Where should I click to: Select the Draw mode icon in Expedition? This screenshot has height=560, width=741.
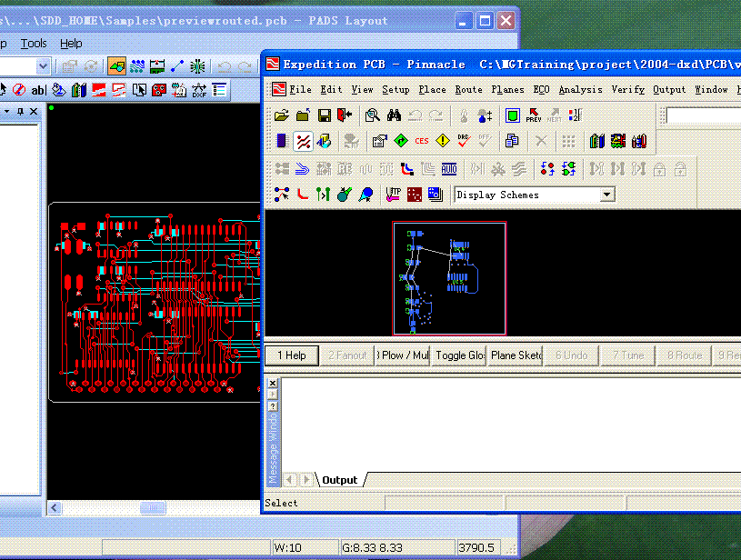click(x=325, y=141)
